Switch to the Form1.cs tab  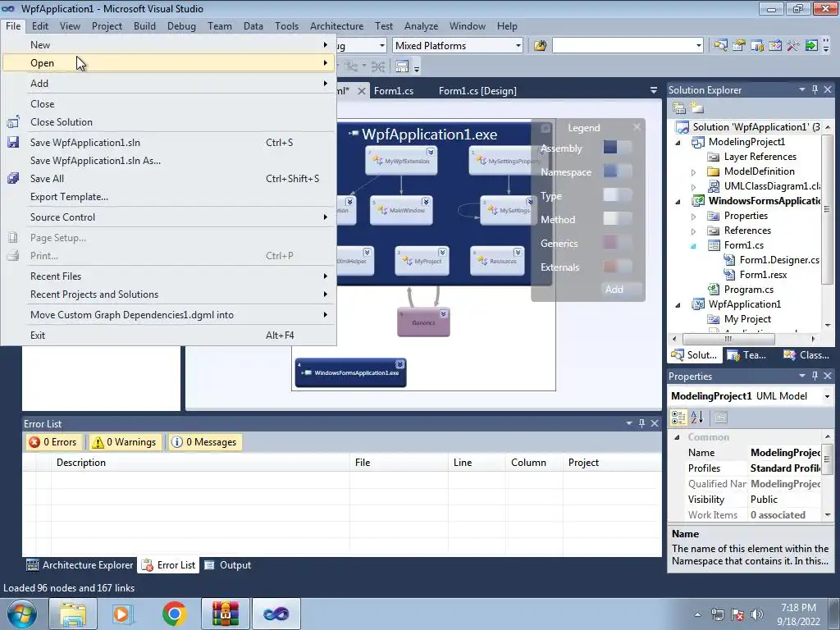(394, 91)
